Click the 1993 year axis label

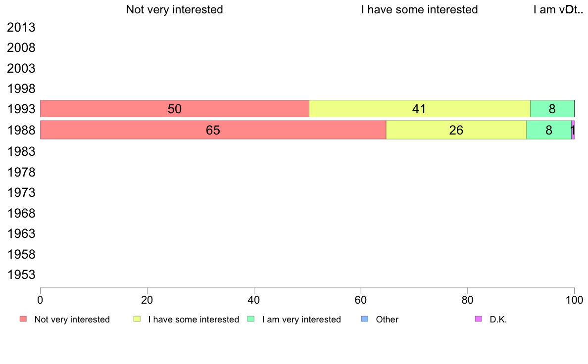click(x=21, y=109)
